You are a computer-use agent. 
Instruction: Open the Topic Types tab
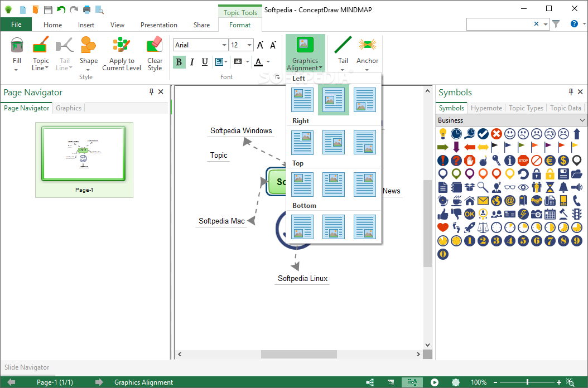(526, 108)
